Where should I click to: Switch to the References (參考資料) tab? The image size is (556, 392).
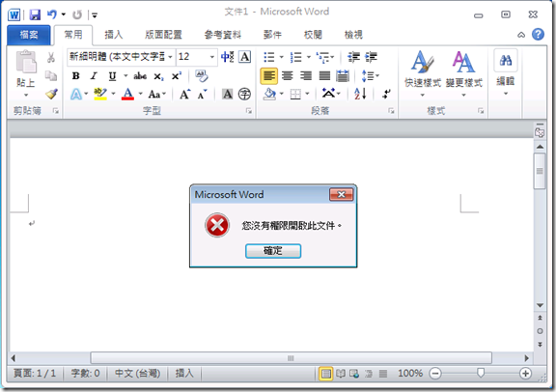pos(223,35)
